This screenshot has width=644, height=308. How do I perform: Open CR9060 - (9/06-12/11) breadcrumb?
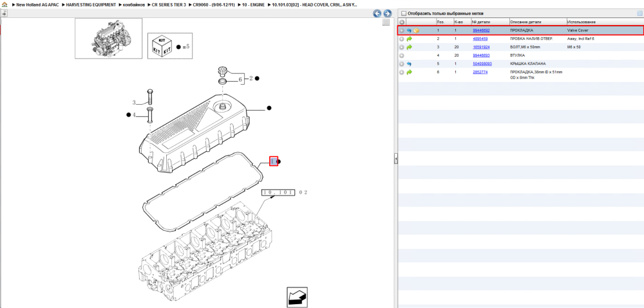pos(214,5)
